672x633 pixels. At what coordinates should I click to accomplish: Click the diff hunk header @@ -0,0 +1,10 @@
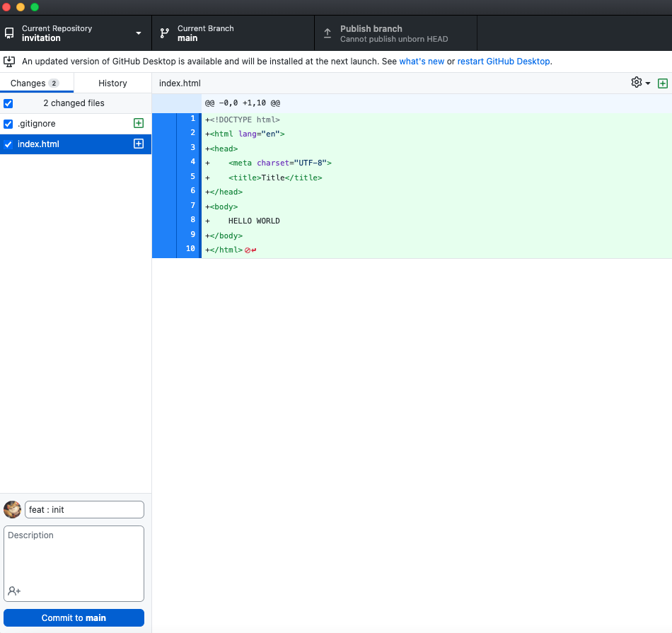[243, 103]
